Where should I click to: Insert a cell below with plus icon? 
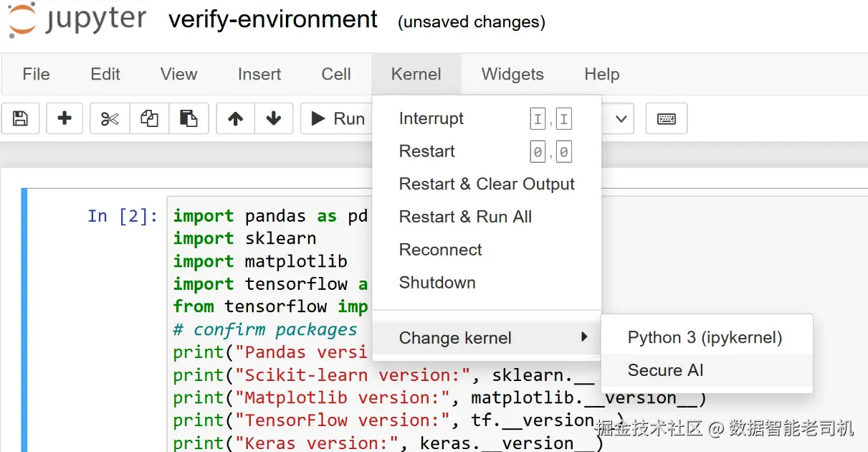click(x=65, y=118)
